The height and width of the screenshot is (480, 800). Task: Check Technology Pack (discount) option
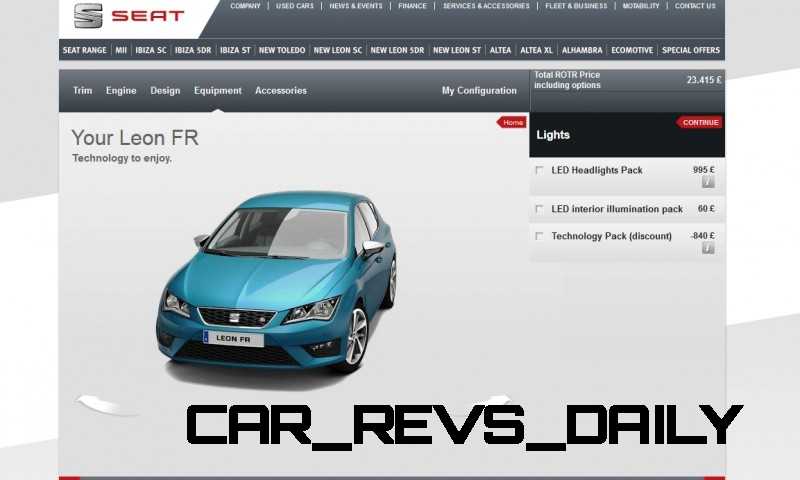click(x=539, y=236)
